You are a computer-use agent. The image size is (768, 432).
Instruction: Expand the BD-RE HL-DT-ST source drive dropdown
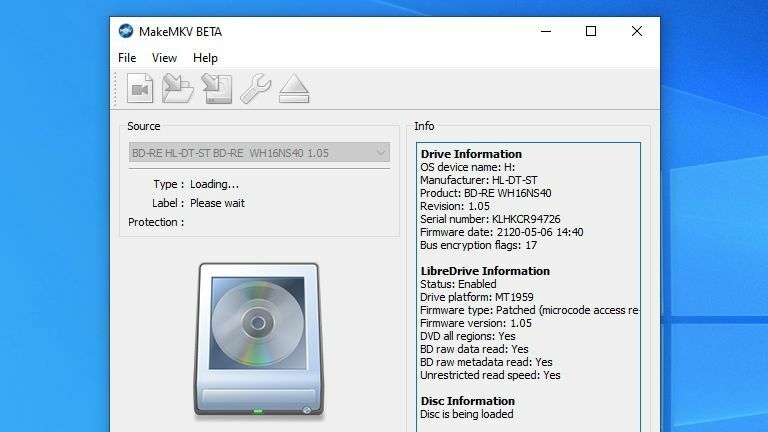tap(260, 153)
